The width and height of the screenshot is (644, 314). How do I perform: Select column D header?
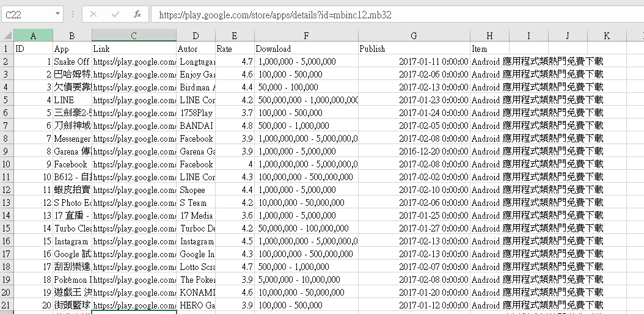(196, 35)
